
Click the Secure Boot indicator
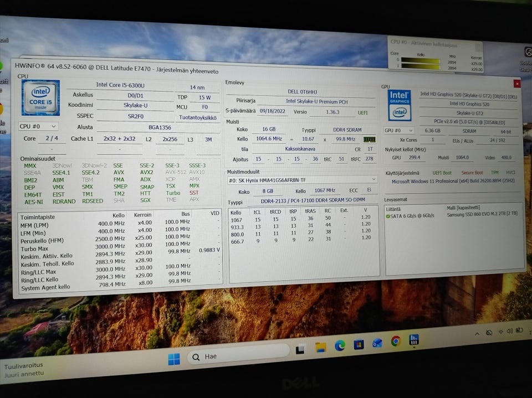tap(472, 173)
